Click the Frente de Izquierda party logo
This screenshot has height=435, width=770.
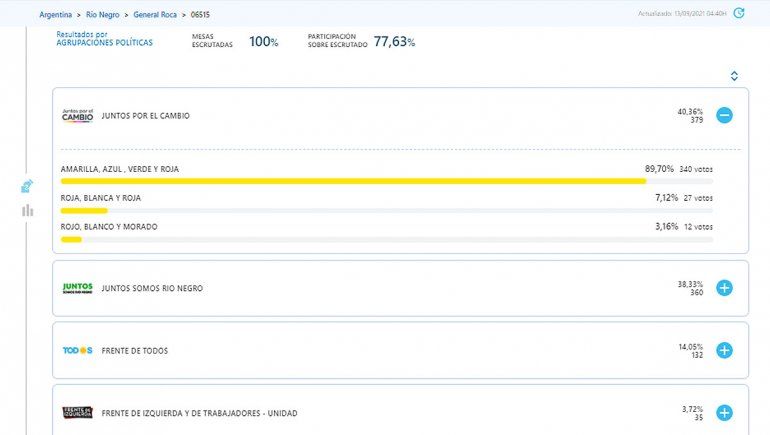click(x=77, y=413)
